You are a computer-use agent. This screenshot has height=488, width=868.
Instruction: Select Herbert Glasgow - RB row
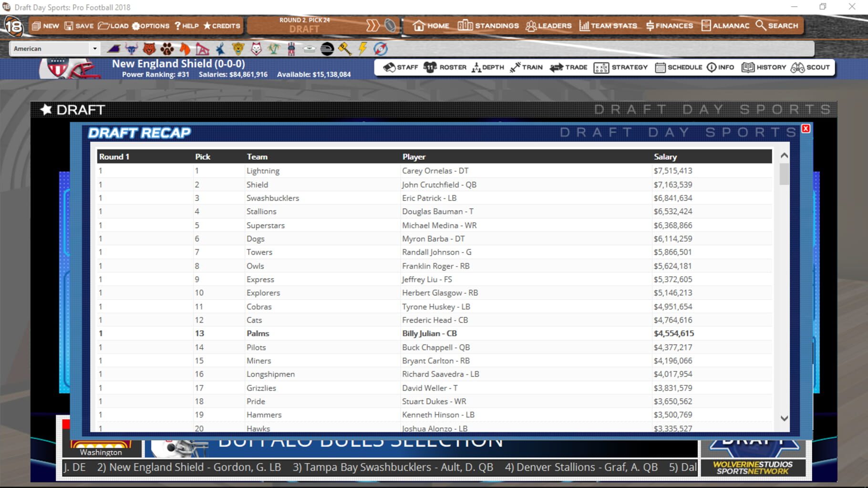click(x=434, y=293)
